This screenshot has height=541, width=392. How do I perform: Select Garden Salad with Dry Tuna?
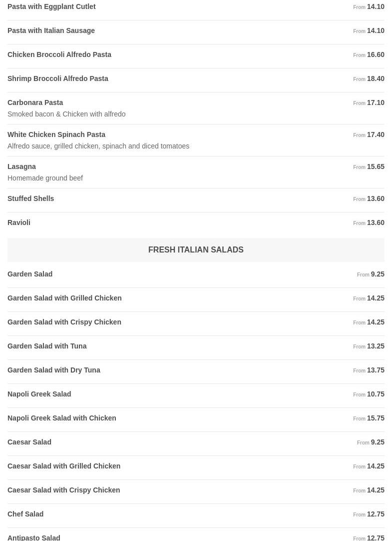tap(54, 370)
